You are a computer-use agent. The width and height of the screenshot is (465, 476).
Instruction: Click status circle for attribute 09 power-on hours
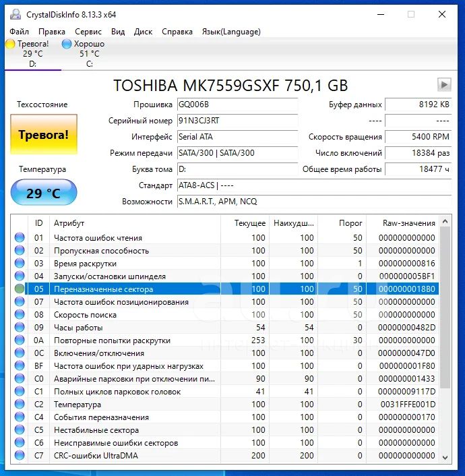point(20,327)
